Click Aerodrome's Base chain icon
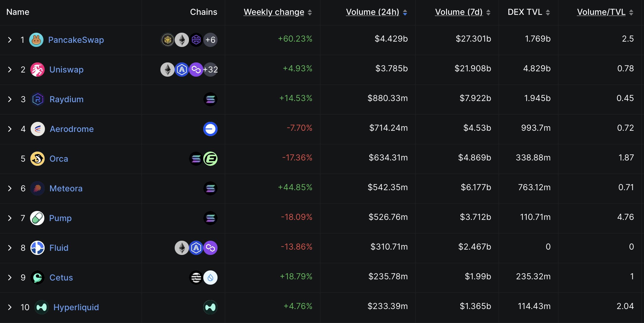This screenshot has height=323, width=644. tap(210, 129)
